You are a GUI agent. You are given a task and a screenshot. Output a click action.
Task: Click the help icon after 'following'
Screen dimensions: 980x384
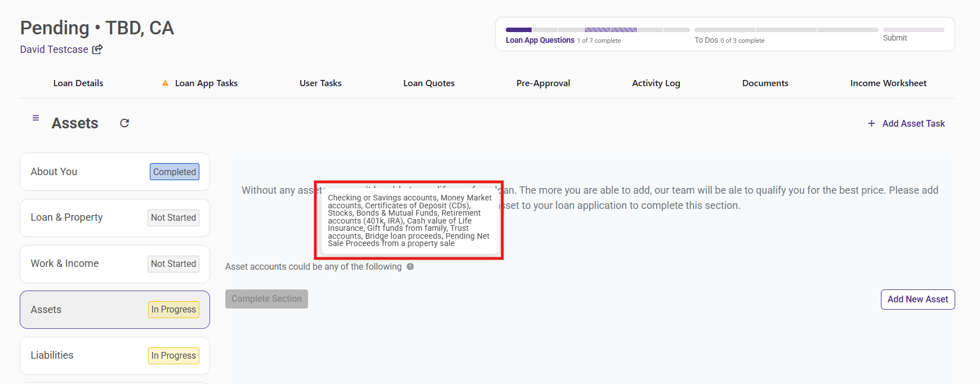tap(410, 267)
